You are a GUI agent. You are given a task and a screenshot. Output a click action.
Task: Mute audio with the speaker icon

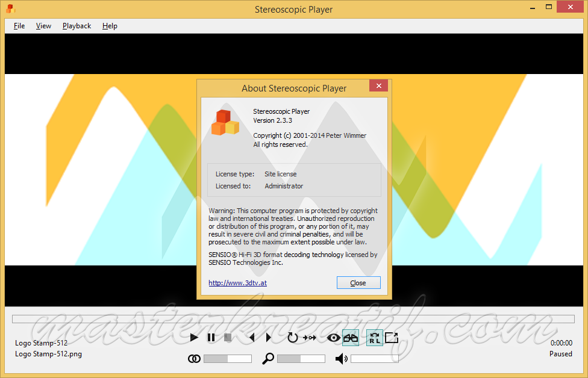(x=341, y=359)
